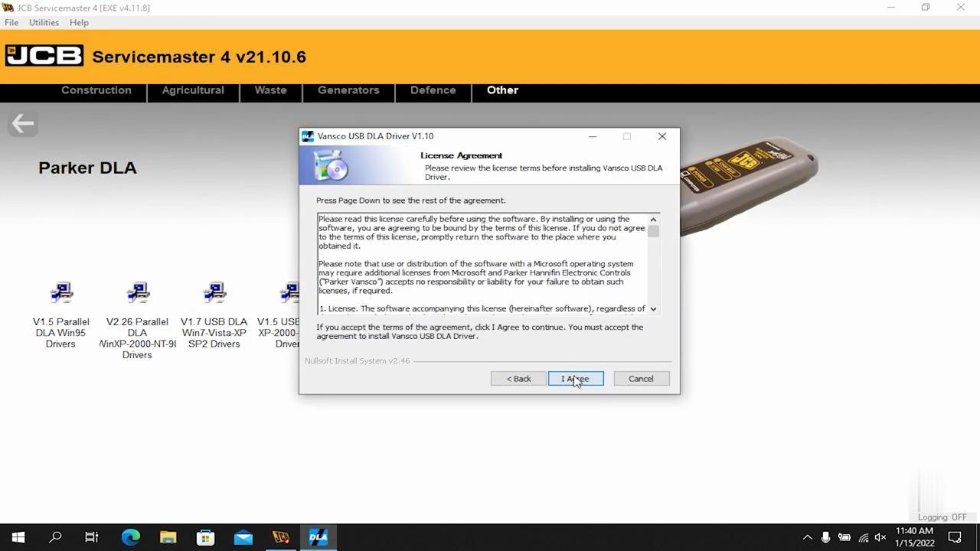Viewport: 980px width, 551px height.
Task: Switch to the Construction tab
Action: (x=96, y=90)
